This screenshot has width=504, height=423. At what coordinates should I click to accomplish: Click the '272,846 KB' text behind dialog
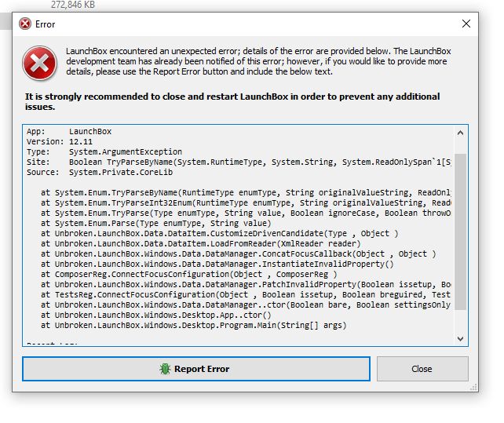coord(73,5)
